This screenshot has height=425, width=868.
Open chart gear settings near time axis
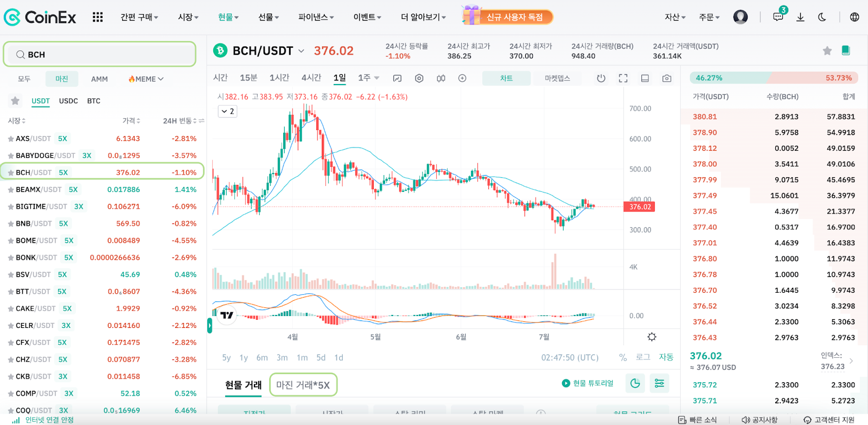[652, 337]
